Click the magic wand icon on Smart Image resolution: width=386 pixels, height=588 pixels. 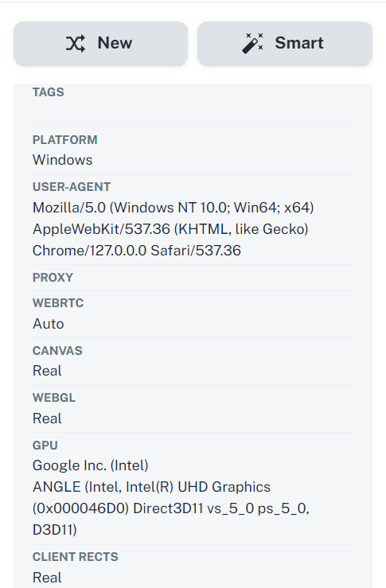click(x=252, y=43)
